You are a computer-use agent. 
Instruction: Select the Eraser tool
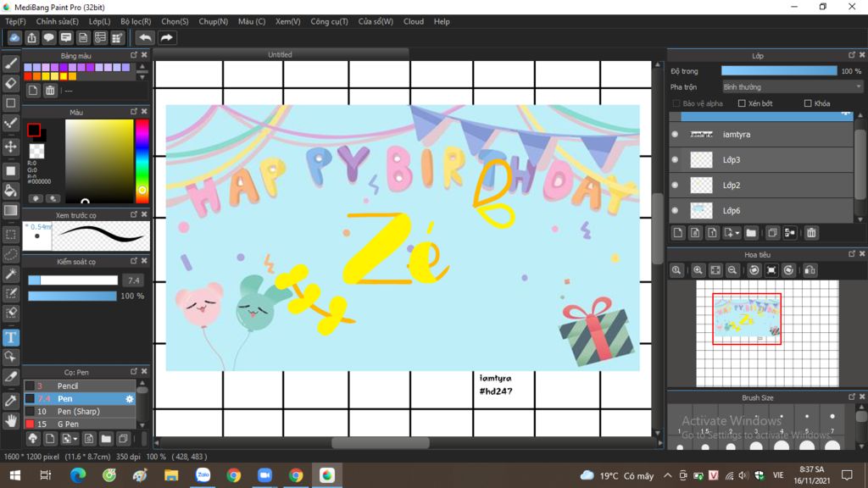coord(10,84)
